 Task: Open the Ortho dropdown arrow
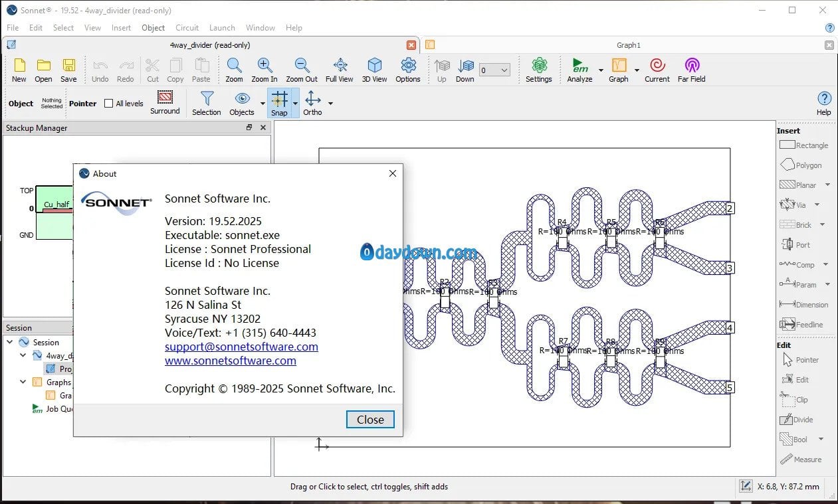tap(330, 104)
